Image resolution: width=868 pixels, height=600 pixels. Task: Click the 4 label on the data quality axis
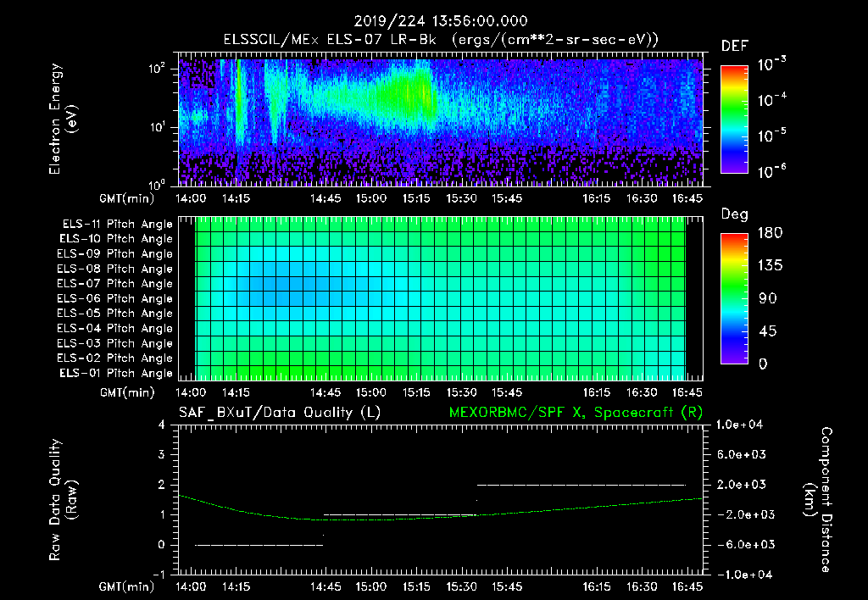162,425
